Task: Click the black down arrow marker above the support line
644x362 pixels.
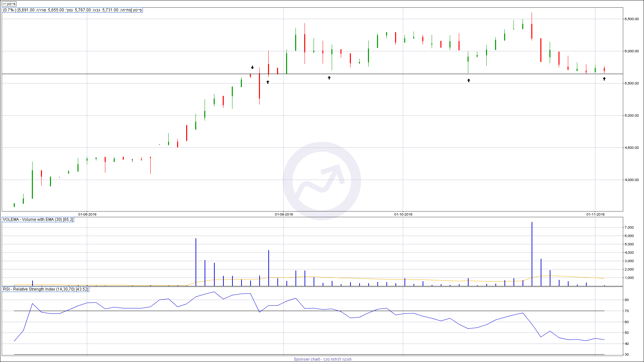Action: point(253,67)
